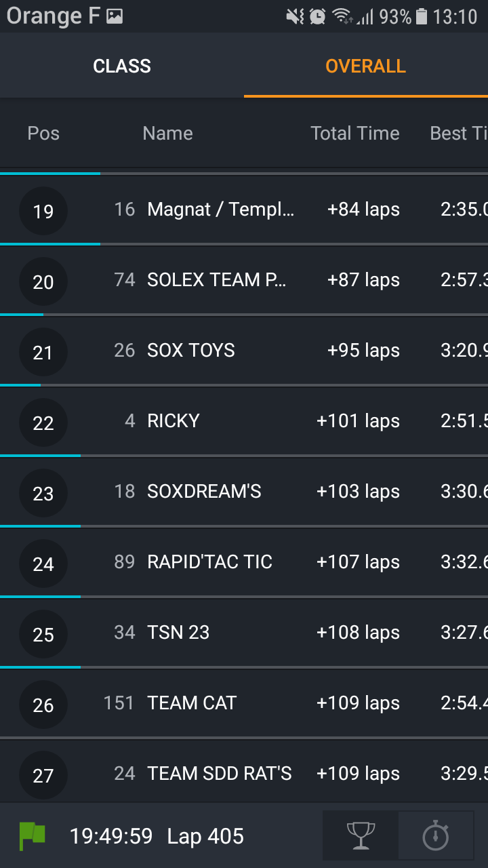Sort by the Total Time column header
This screenshot has width=488, height=868.
(355, 133)
